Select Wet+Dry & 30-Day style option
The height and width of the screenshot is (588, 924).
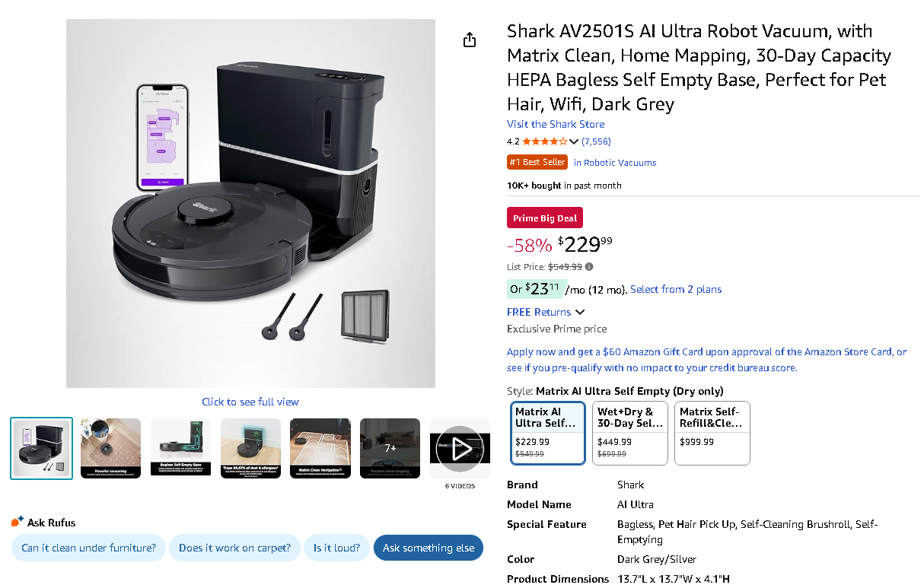tap(630, 433)
